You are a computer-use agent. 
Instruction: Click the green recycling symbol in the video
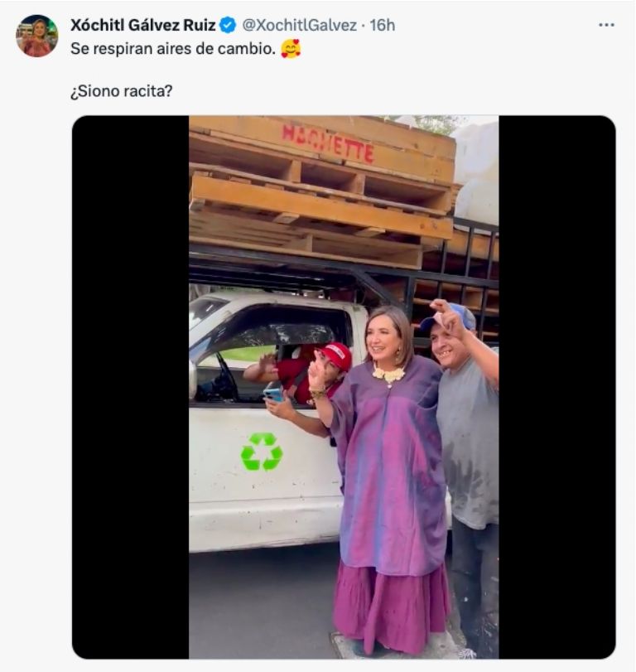point(261,451)
